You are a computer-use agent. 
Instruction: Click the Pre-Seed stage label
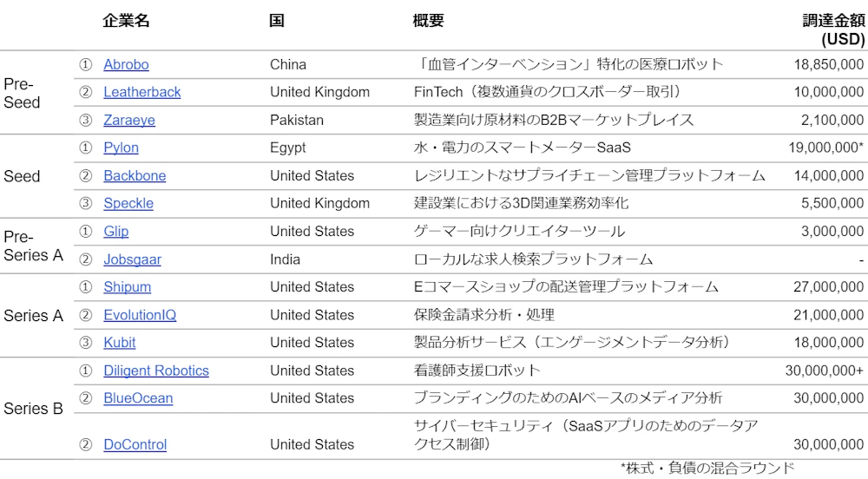[22, 93]
